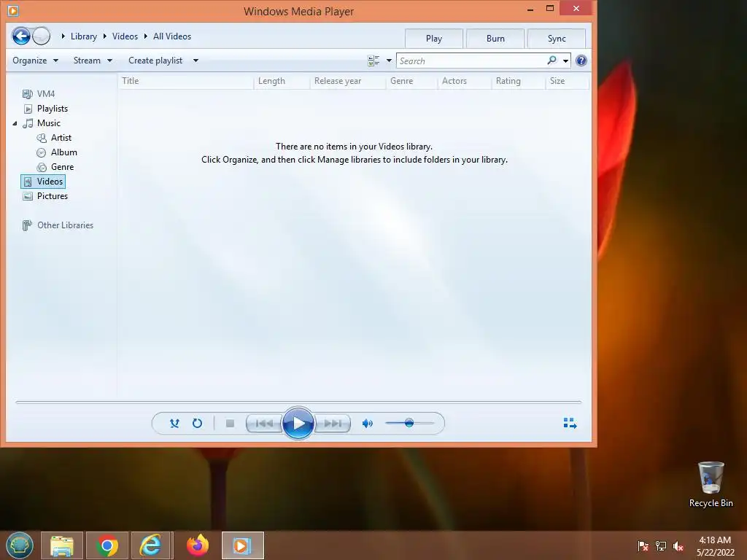Click the Action Center flag tray icon
Viewport: 747px width, 560px height.
pyautogui.click(x=643, y=545)
